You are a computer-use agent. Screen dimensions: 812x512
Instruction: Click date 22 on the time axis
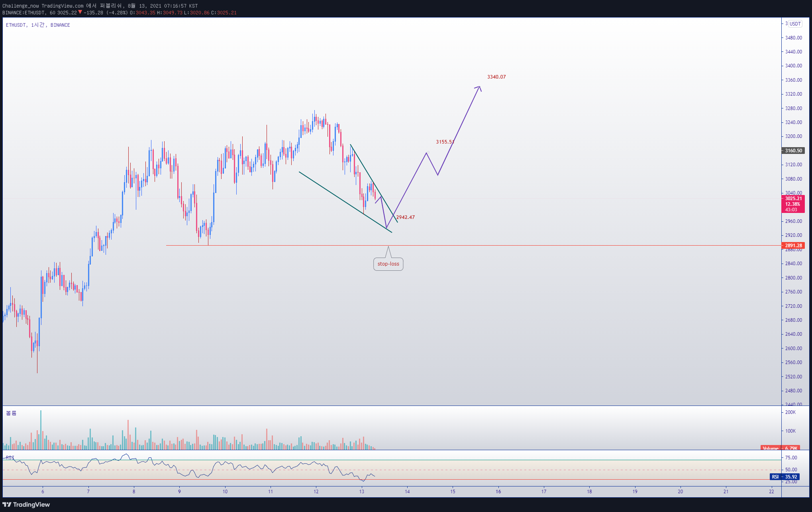click(771, 492)
